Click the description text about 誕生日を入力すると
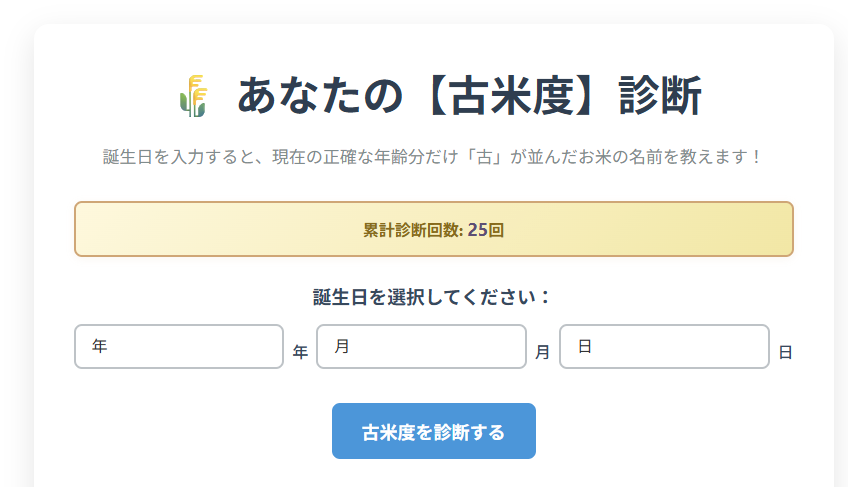Viewport: 848px width, 487px height. coord(432,157)
